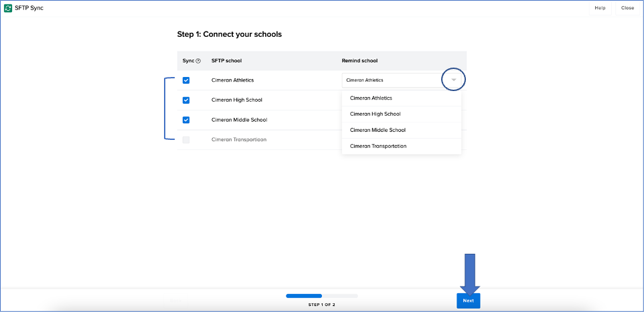
Task: Click the Cimeran Transportation SFTP school row name
Action: point(239,140)
